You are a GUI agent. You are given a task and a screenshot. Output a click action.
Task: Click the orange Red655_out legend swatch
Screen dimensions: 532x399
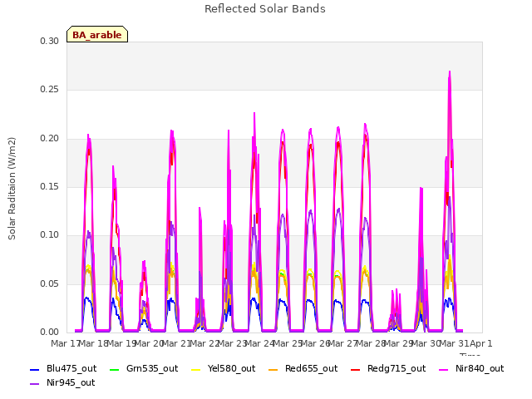[x=273, y=370]
